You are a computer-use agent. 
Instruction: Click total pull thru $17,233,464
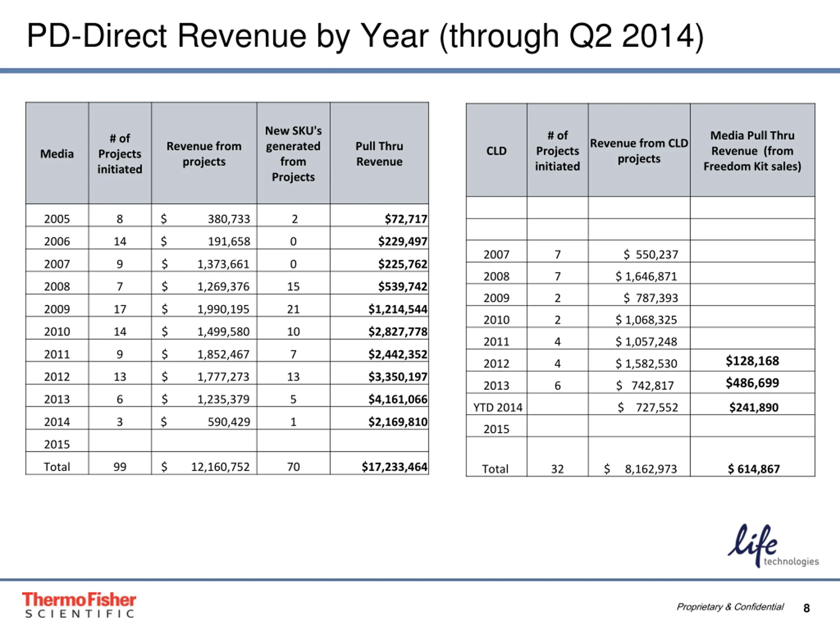[394, 467]
